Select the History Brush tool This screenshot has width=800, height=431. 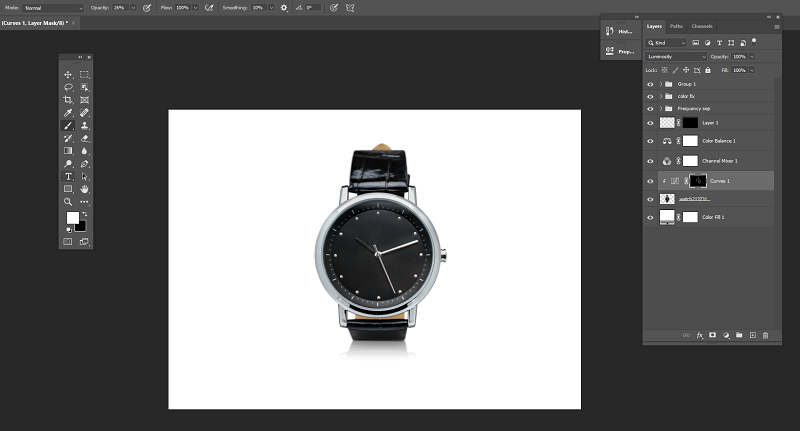coord(68,138)
